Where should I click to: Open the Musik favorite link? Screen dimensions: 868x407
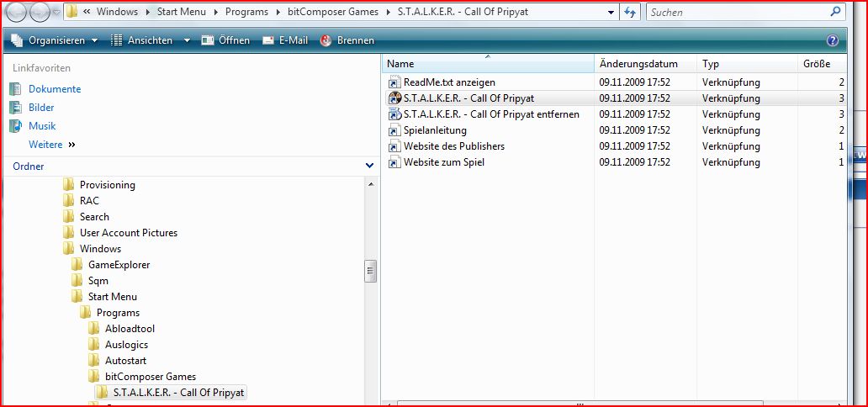pyautogui.click(x=43, y=125)
